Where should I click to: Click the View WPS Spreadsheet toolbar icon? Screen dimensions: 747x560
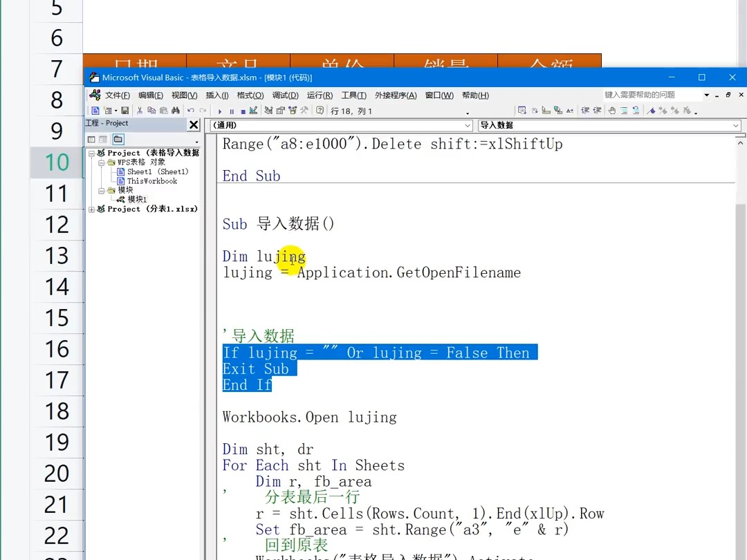(95, 111)
